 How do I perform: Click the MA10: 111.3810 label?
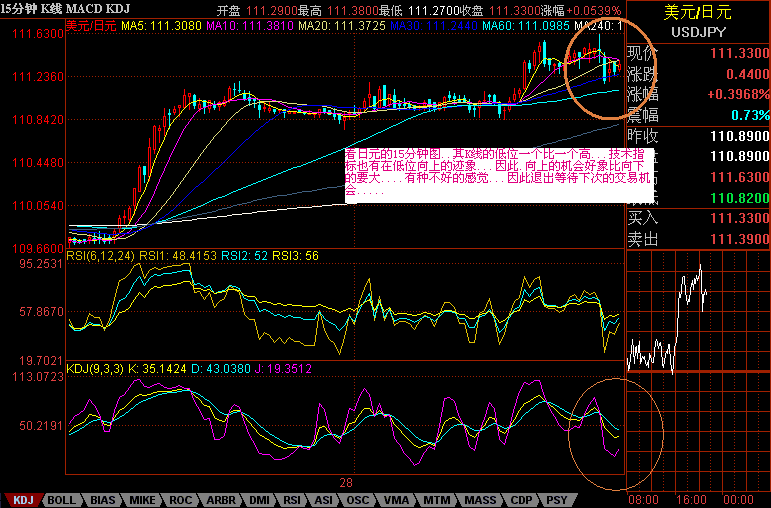point(249,26)
